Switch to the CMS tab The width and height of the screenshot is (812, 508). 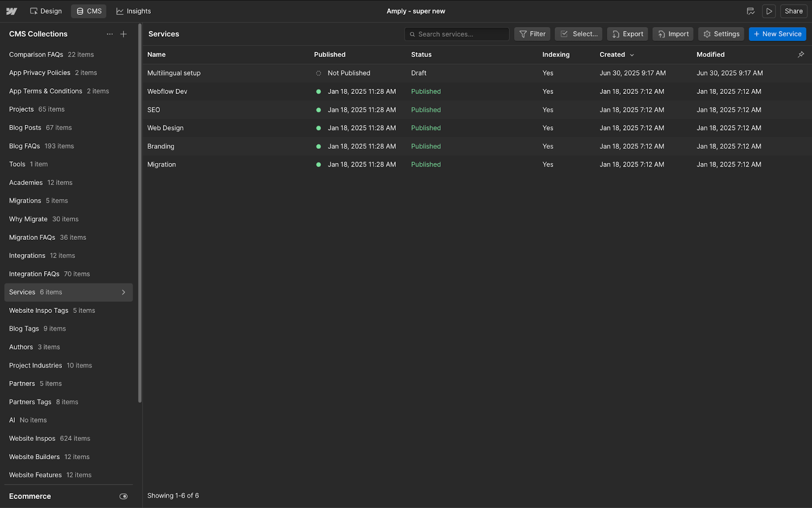pyautogui.click(x=89, y=11)
